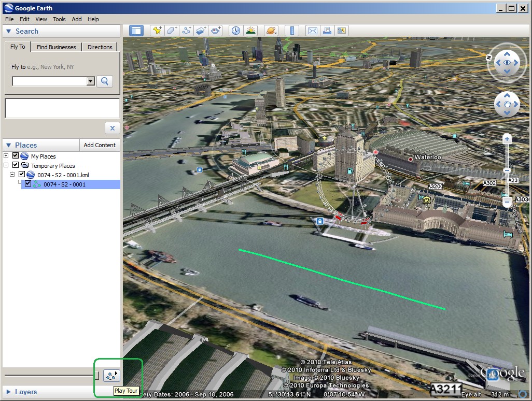The height and width of the screenshot is (401, 532).
Task: Expand the My Places tree node
Action: click(x=6, y=156)
